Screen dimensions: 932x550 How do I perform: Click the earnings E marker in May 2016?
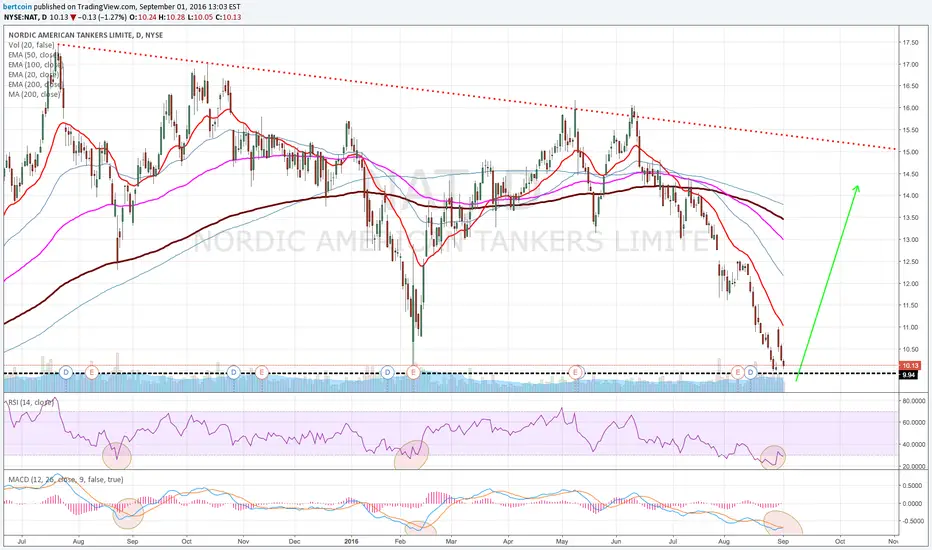575,373
